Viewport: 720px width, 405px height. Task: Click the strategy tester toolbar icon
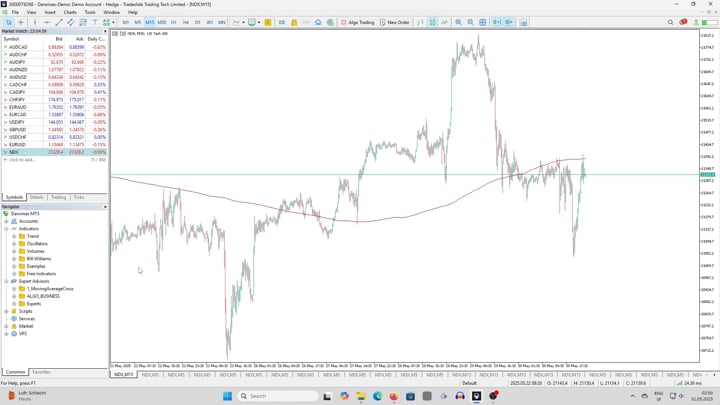pos(523,22)
